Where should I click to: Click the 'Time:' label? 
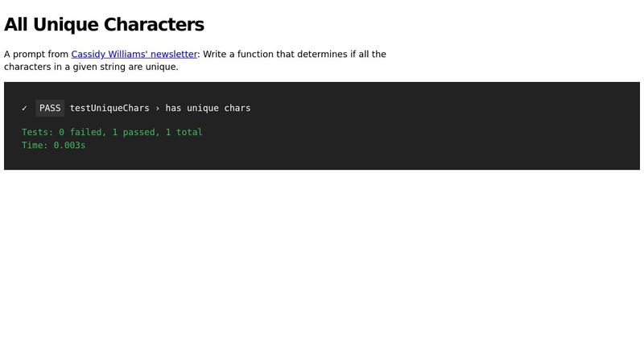(35, 146)
